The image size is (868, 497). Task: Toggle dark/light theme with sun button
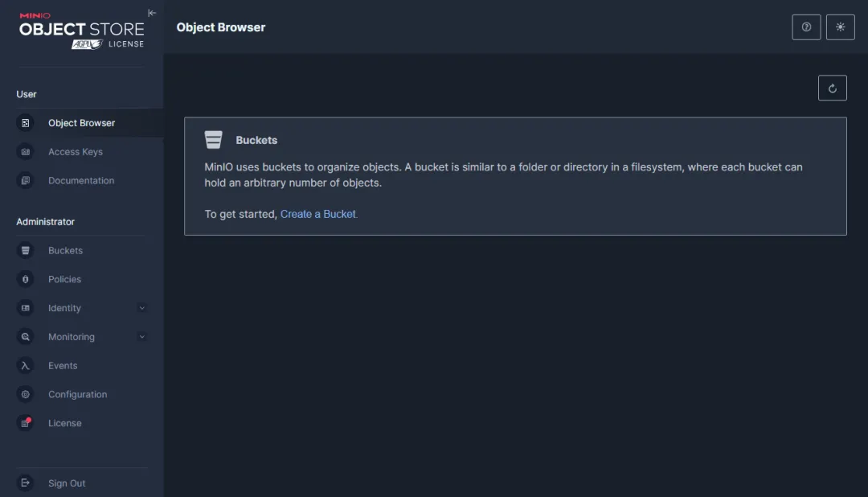point(841,27)
